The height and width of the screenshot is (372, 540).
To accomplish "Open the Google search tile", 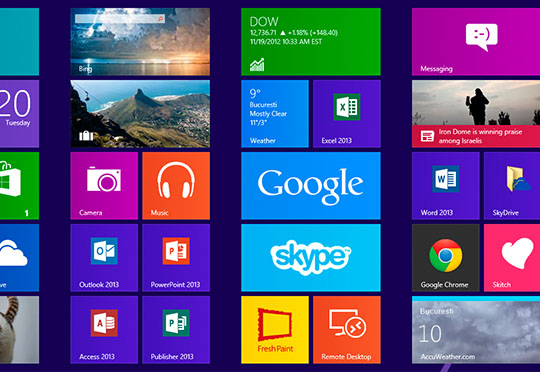I will tap(311, 186).
